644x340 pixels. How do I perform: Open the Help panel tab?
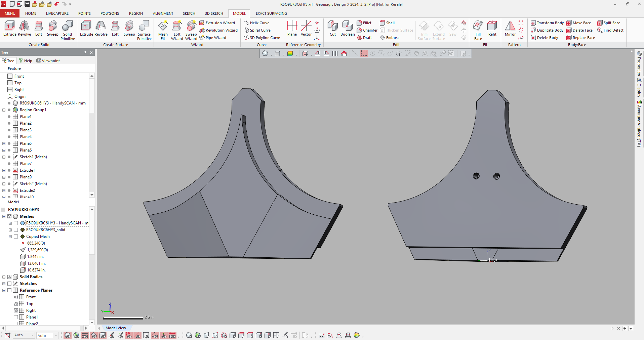point(25,61)
